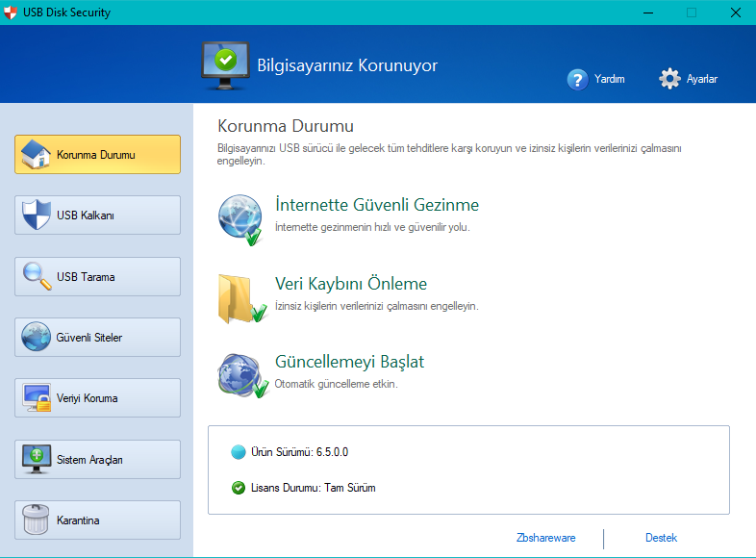The width and height of the screenshot is (756, 558).
Task: Click the globe icon for İnternette Güvenli Gezinme
Action: pos(240,218)
